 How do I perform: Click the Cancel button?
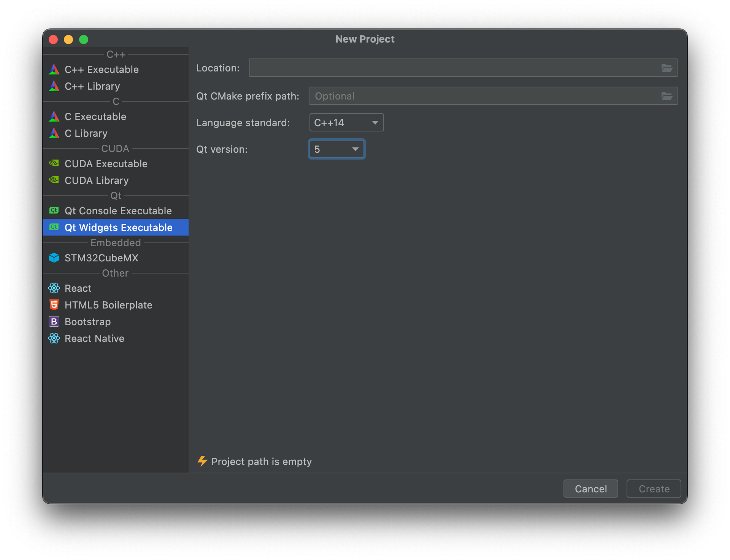click(590, 489)
